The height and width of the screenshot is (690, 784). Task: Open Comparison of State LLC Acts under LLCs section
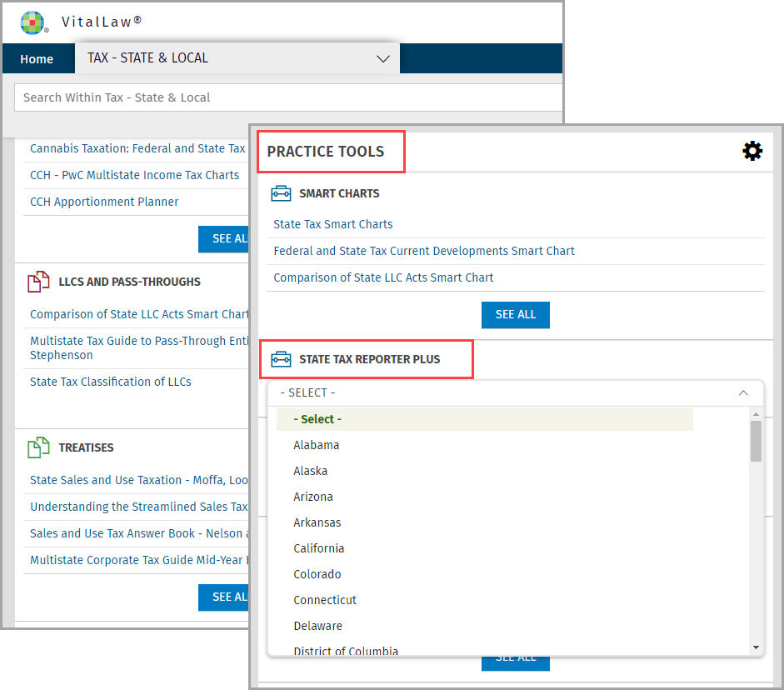click(139, 314)
